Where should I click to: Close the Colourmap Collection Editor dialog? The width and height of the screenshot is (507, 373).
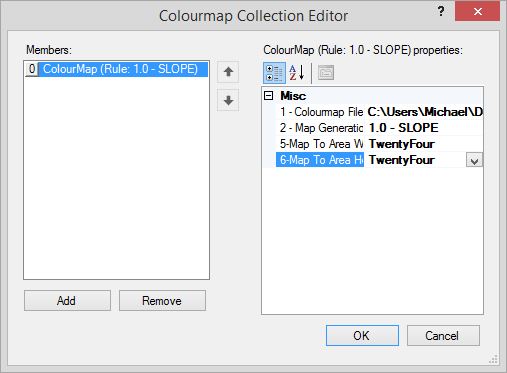click(x=477, y=11)
